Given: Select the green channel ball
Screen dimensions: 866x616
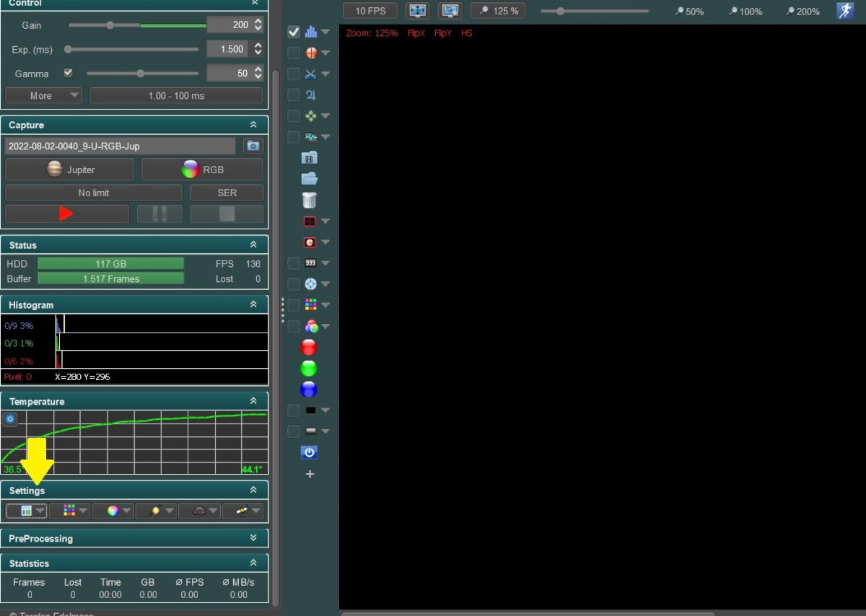Looking at the screenshot, I should coord(309,369).
